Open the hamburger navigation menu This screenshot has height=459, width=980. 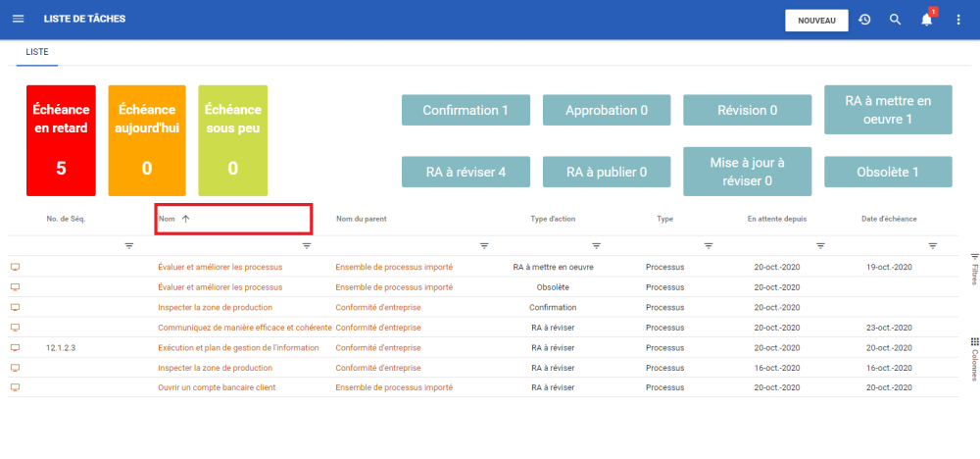coord(18,19)
